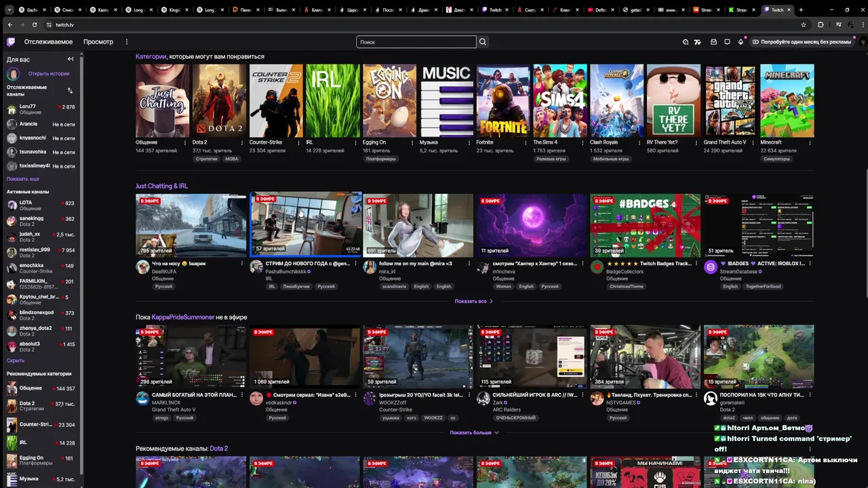Open rostislav_999 channel in sidebar
The height and width of the screenshot is (488, 868).
[41, 253]
